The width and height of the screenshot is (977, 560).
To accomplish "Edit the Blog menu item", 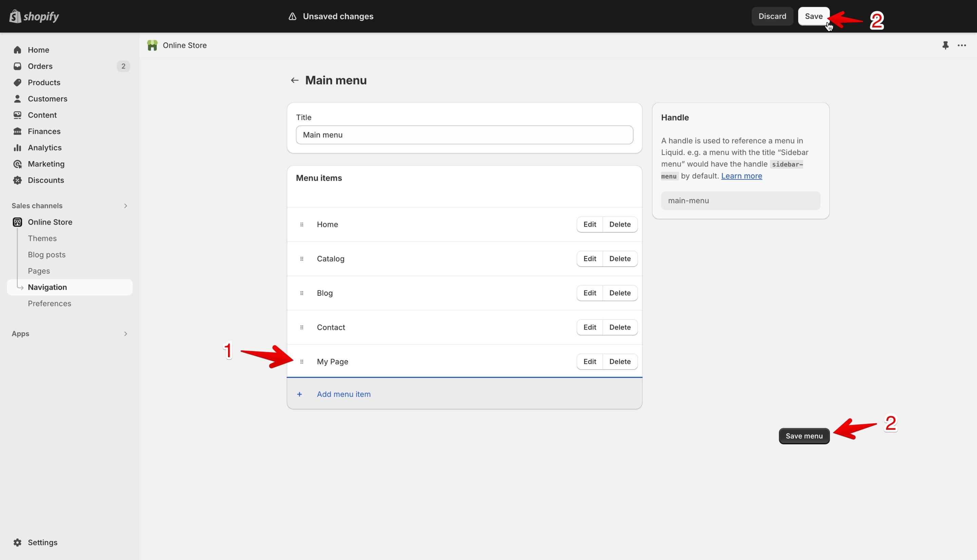I will pyautogui.click(x=590, y=293).
